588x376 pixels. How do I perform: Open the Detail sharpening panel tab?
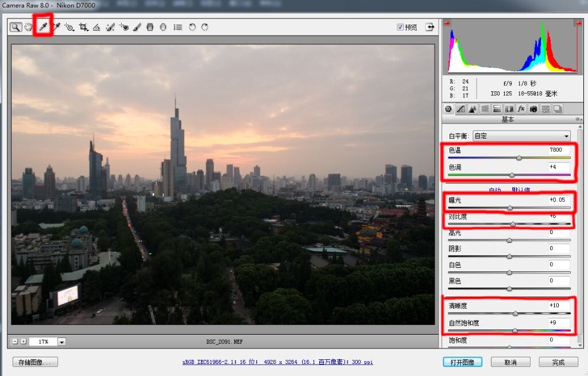click(473, 109)
